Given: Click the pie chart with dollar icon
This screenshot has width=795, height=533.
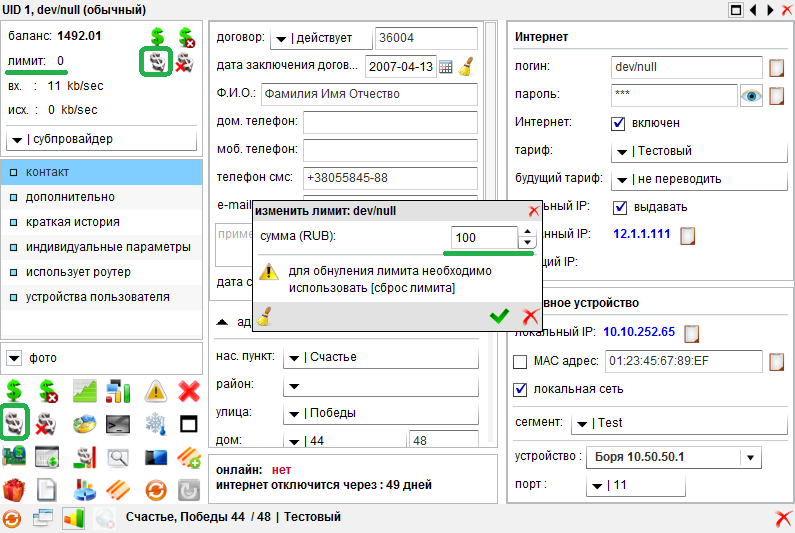Looking at the screenshot, I should pyautogui.click(x=84, y=423).
